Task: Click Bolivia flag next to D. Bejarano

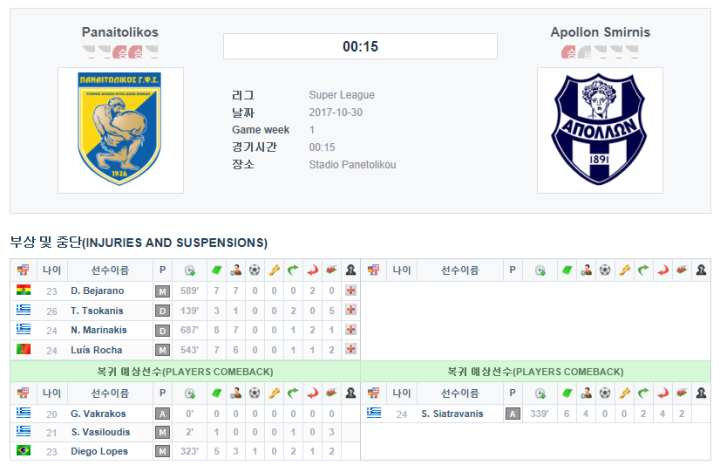Action: [23, 290]
